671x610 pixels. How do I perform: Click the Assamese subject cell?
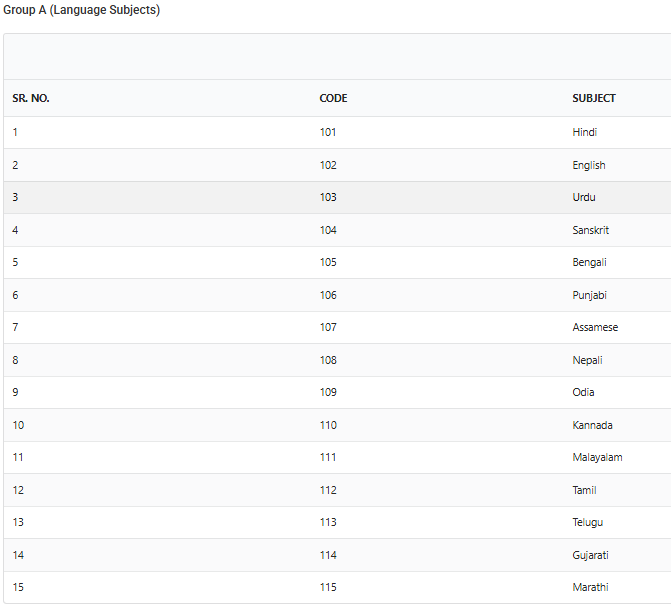pyautogui.click(x=595, y=327)
